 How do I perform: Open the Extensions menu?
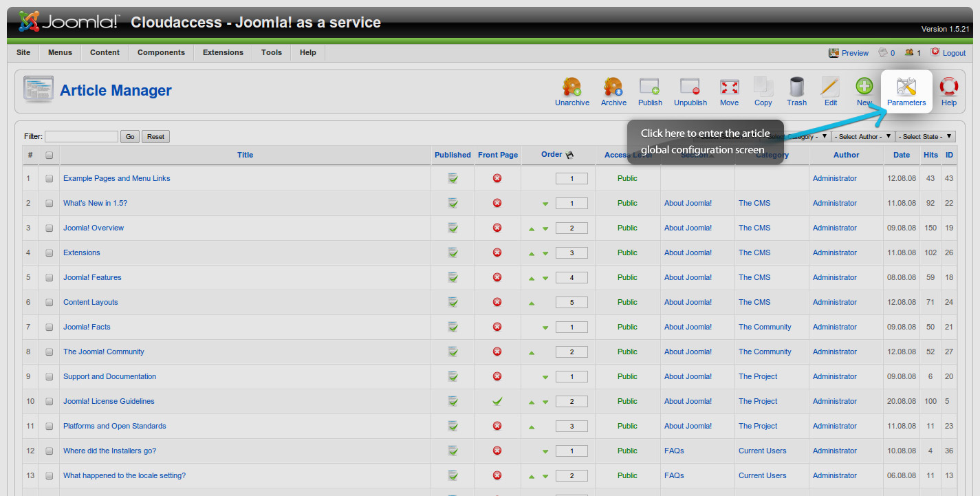223,52
